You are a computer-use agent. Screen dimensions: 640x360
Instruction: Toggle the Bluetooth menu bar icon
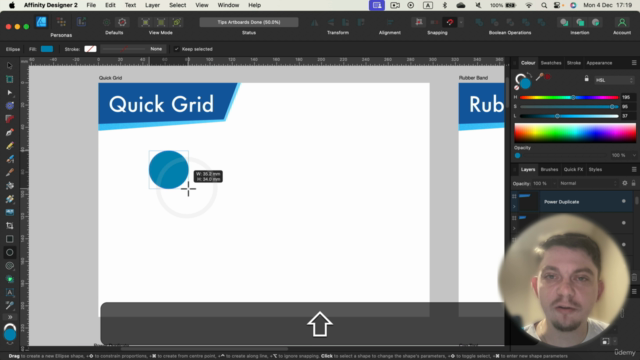pyautogui.click(x=445, y=5)
